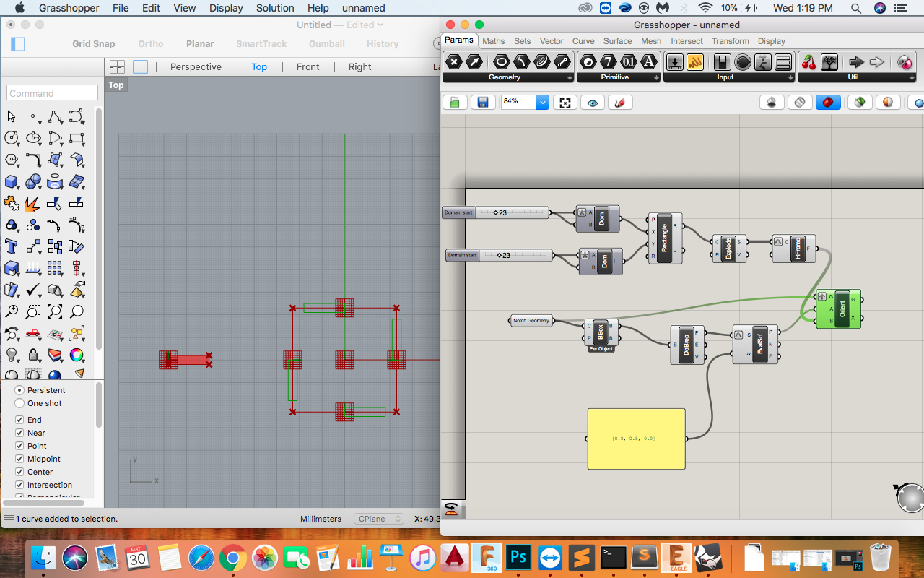The image size is (924, 578).
Task: Switch to the Front viewport tab
Action: click(308, 66)
